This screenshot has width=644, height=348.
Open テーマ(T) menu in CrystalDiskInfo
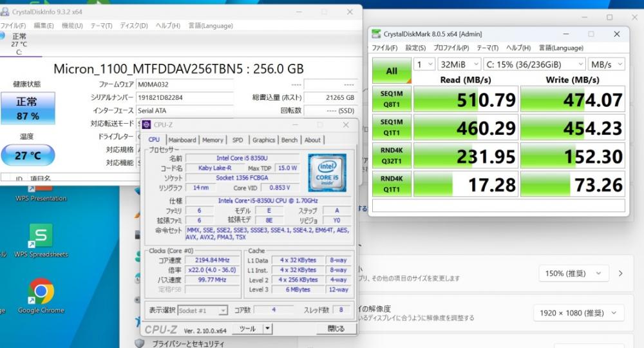(x=102, y=26)
